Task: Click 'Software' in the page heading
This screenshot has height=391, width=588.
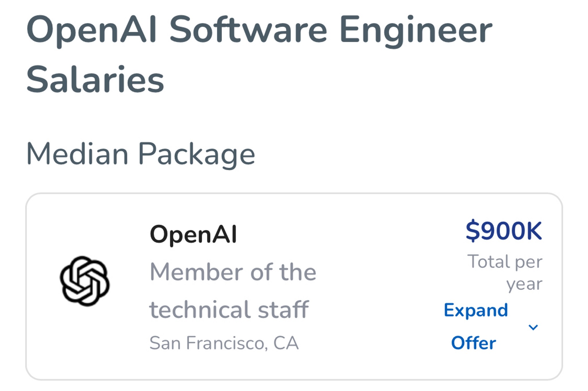Action: point(248,30)
